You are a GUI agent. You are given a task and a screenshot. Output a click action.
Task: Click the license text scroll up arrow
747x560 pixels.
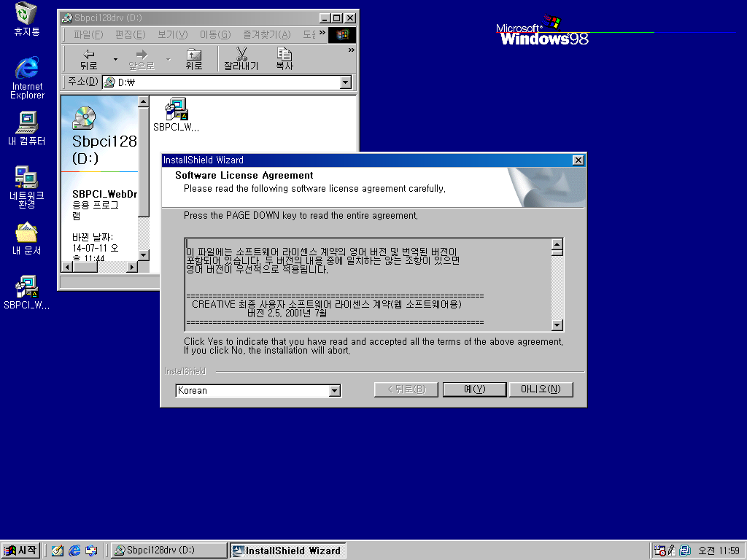coord(557,245)
